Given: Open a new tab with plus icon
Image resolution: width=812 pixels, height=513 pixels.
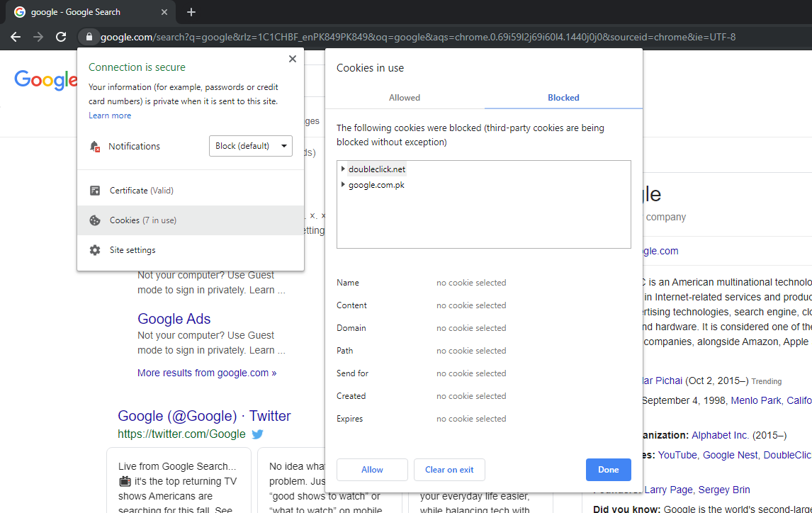Looking at the screenshot, I should 191,12.
